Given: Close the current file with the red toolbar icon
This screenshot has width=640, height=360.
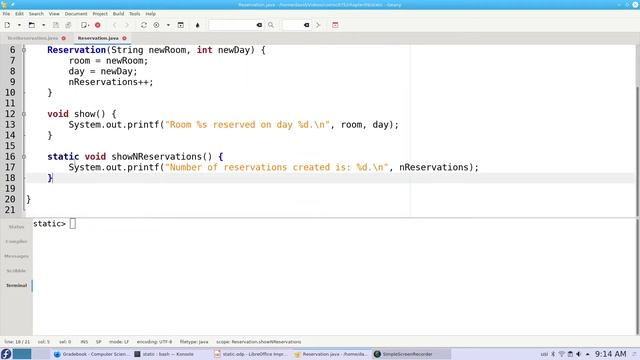Looking at the screenshot, I should 98,25.
